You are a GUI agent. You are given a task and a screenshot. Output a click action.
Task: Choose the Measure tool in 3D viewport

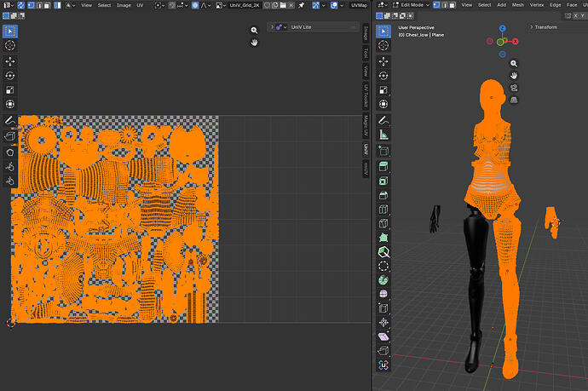point(383,134)
